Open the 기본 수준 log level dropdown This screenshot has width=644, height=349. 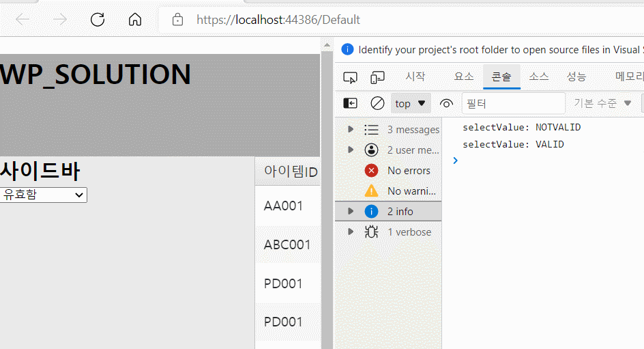coord(602,103)
